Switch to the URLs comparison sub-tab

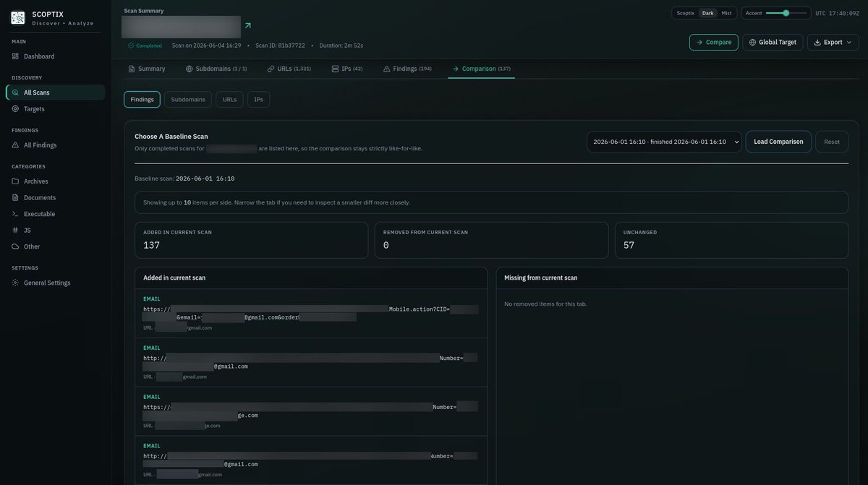(229, 99)
